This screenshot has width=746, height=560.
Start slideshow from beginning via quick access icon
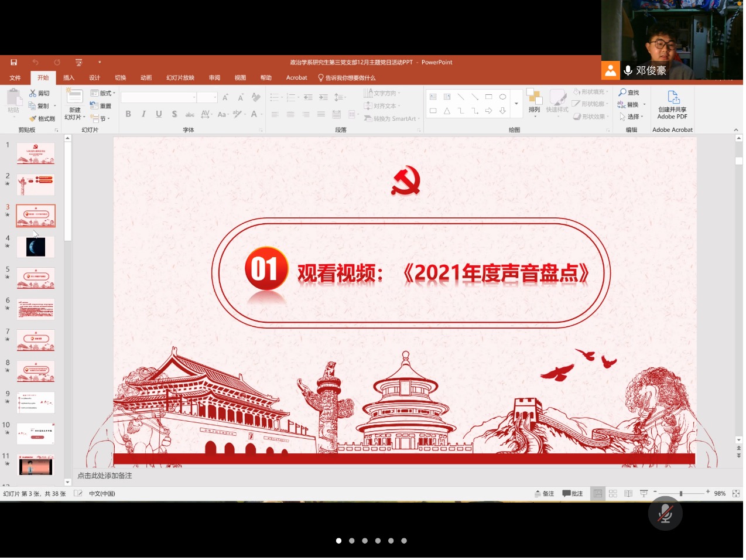(x=78, y=62)
